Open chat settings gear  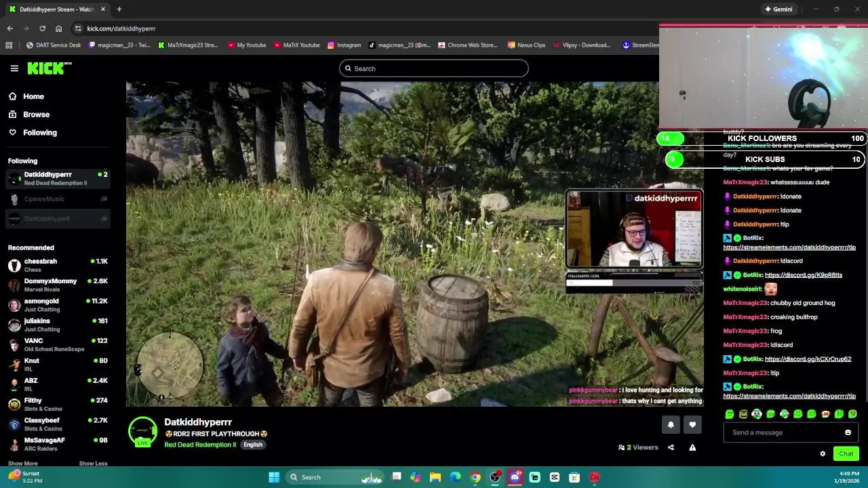point(823,454)
